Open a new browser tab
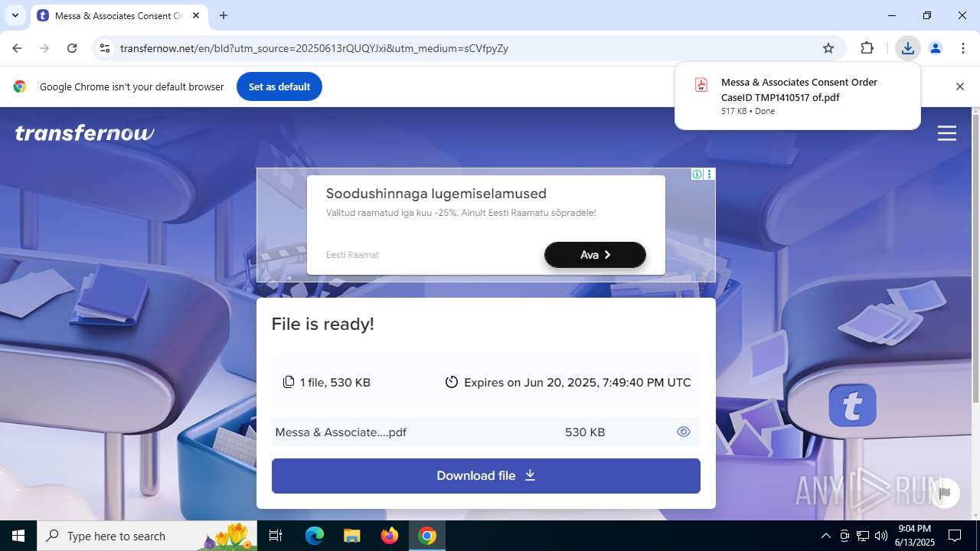Viewport: 980px width, 551px height. point(224,15)
